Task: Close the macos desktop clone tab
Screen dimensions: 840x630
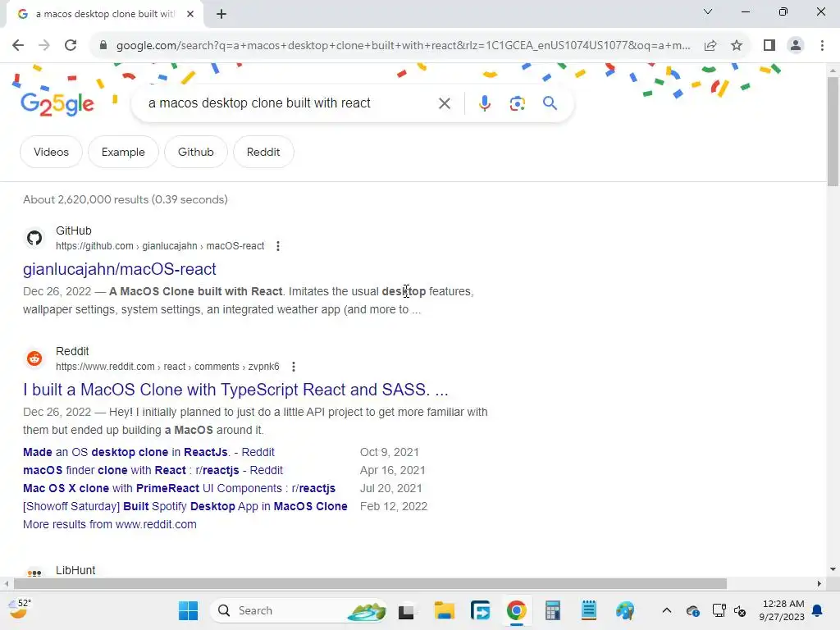Action: click(x=190, y=14)
